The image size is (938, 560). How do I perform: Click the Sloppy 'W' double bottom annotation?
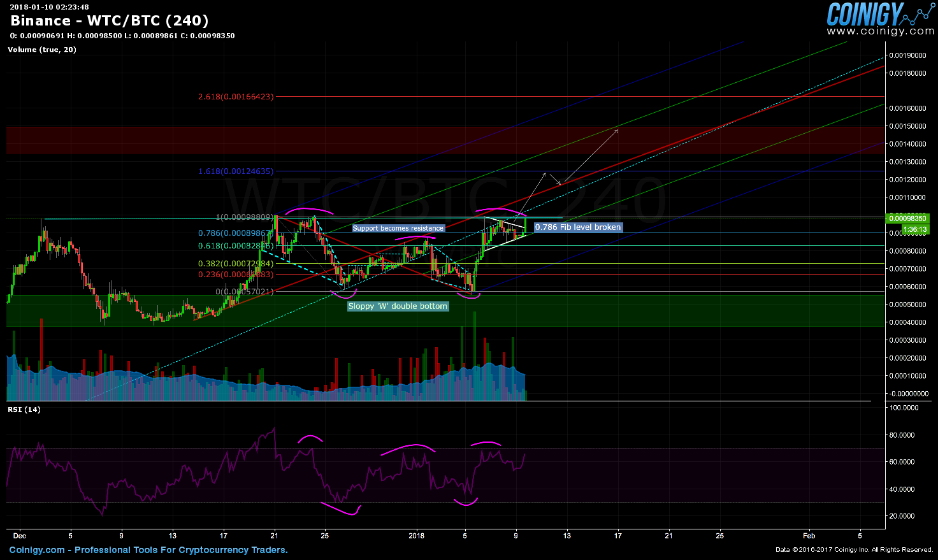(x=398, y=306)
